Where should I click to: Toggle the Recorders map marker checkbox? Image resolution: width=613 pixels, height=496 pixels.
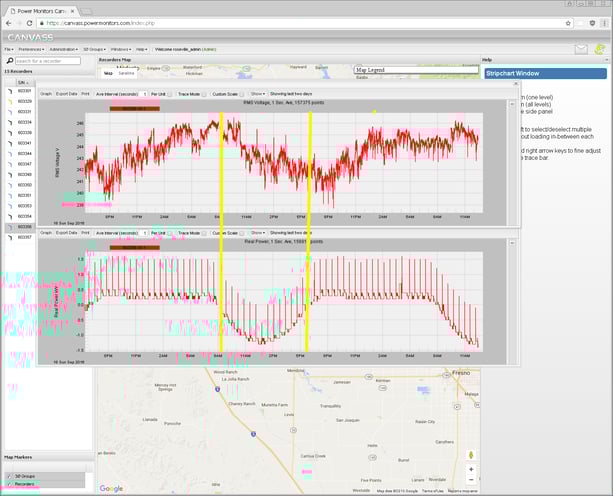coord(9,484)
